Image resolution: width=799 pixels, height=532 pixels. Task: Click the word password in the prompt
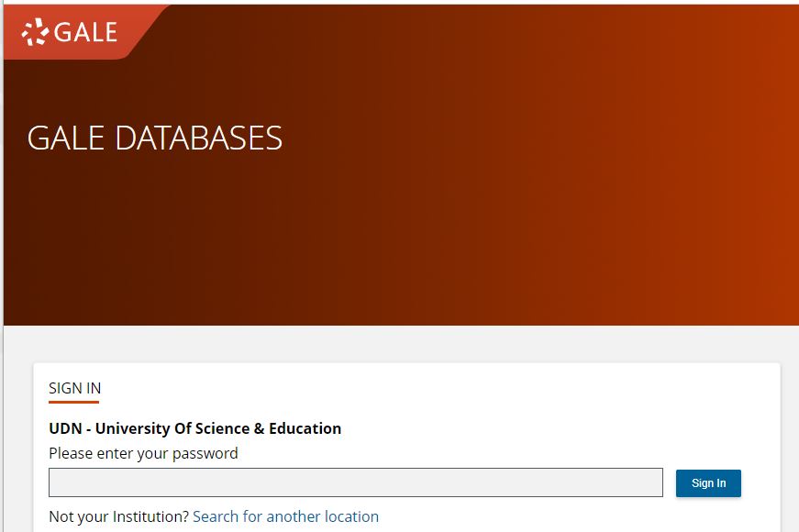(205, 453)
